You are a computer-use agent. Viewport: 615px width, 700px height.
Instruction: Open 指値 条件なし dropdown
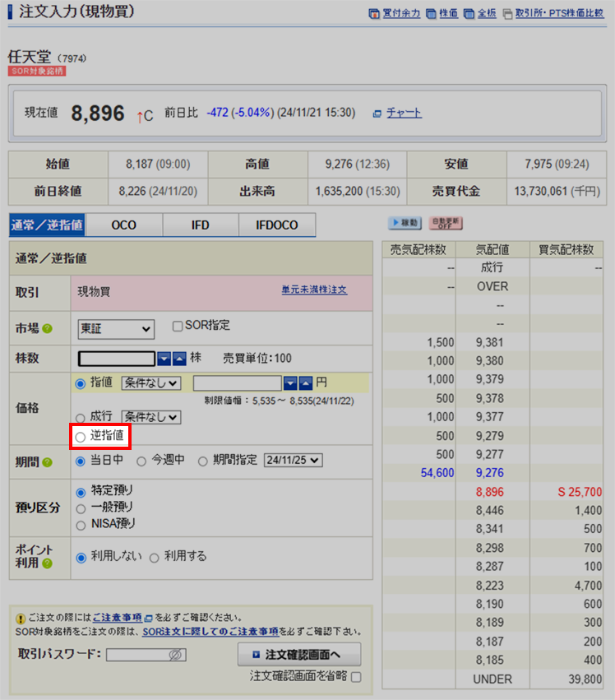(x=151, y=383)
